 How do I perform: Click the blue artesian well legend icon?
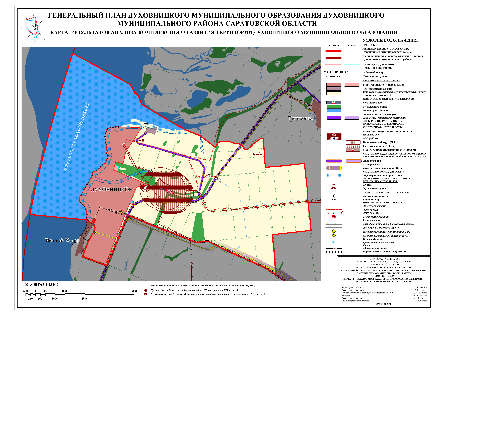point(334,242)
